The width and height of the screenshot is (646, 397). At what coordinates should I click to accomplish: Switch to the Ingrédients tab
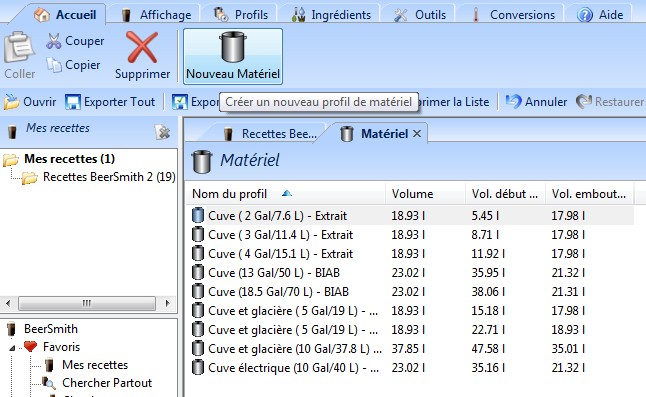(331, 15)
